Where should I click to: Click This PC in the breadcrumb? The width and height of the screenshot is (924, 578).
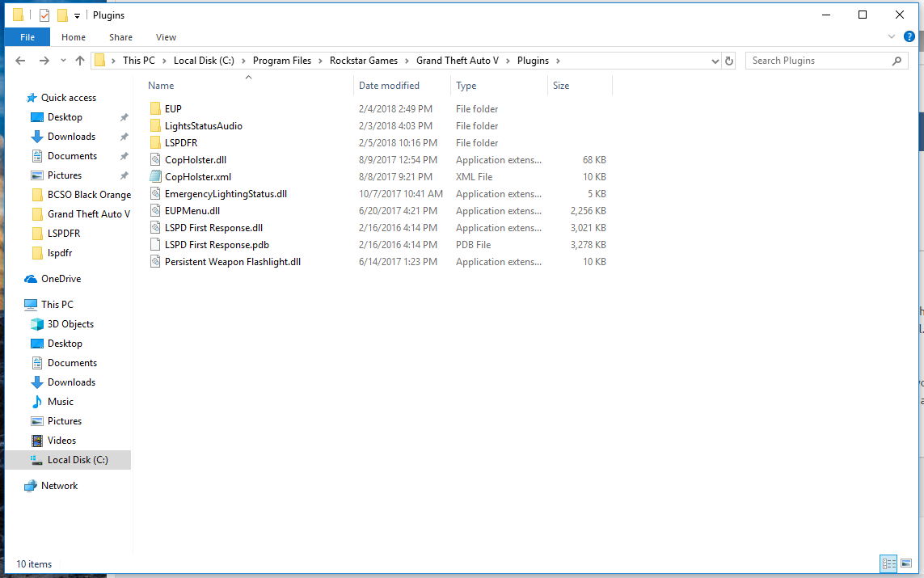(138, 61)
